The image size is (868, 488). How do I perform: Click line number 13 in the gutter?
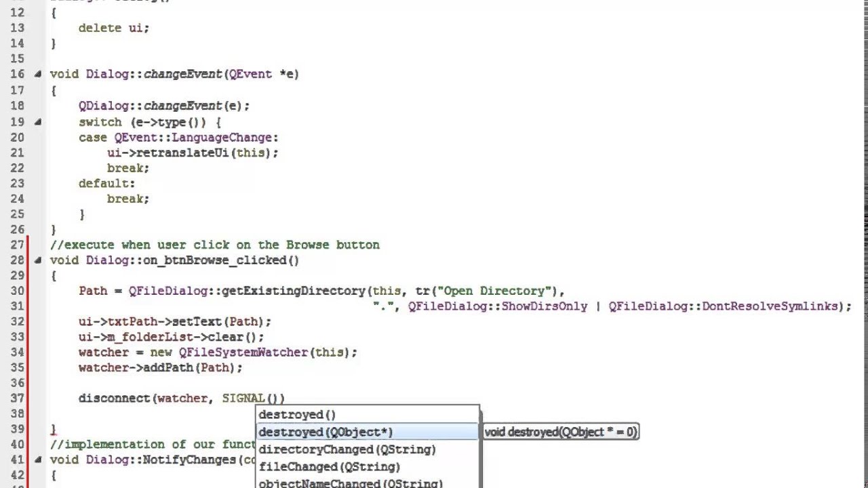pos(17,28)
